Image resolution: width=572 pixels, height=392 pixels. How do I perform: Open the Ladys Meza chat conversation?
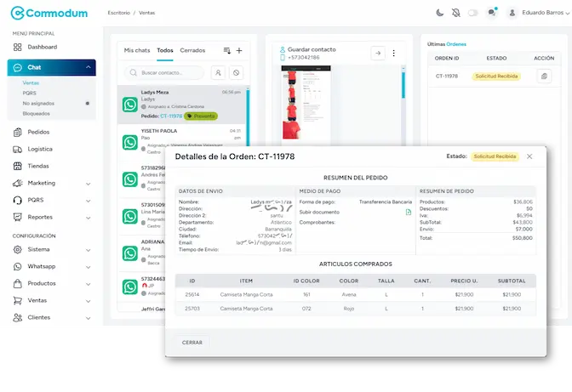click(180, 99)
